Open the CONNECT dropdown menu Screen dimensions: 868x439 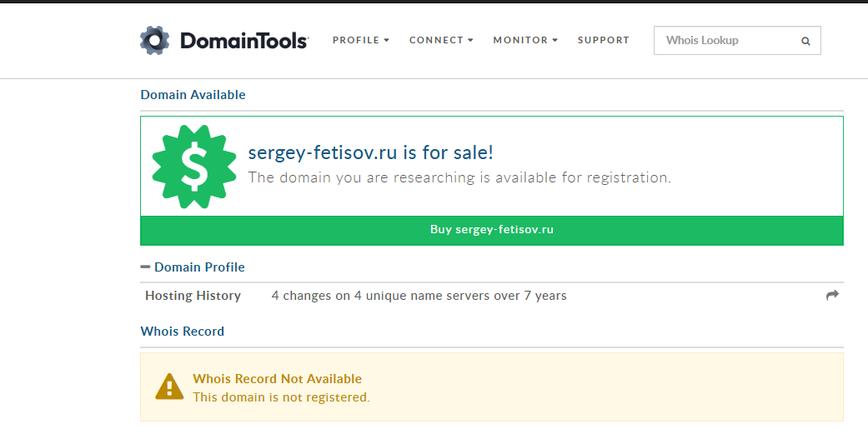tap(441, 40)
